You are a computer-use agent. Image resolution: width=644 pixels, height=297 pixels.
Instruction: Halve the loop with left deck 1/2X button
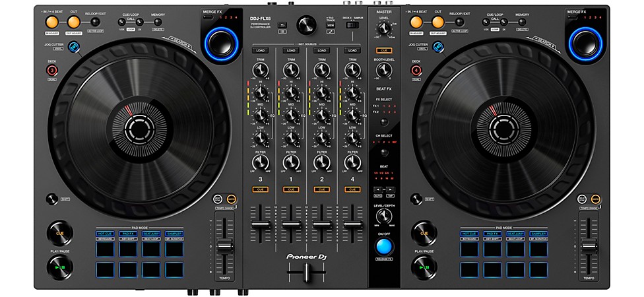point(121,22)
